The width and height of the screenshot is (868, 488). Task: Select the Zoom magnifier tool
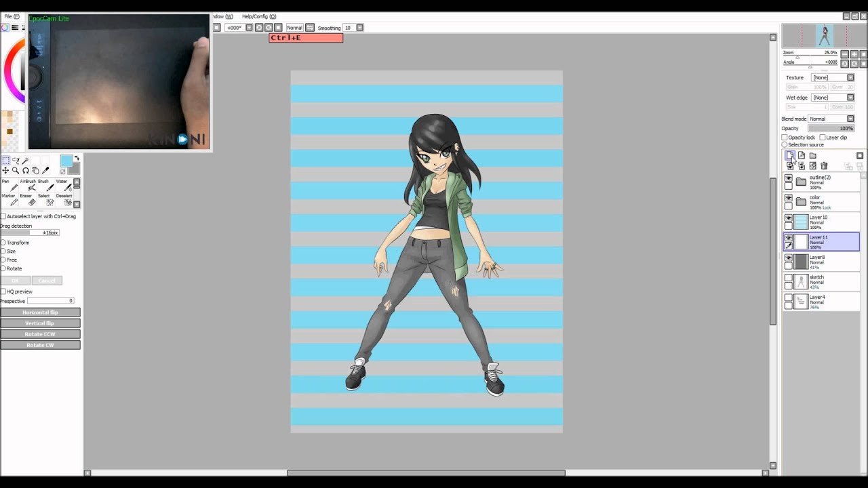tap(16, 171)
